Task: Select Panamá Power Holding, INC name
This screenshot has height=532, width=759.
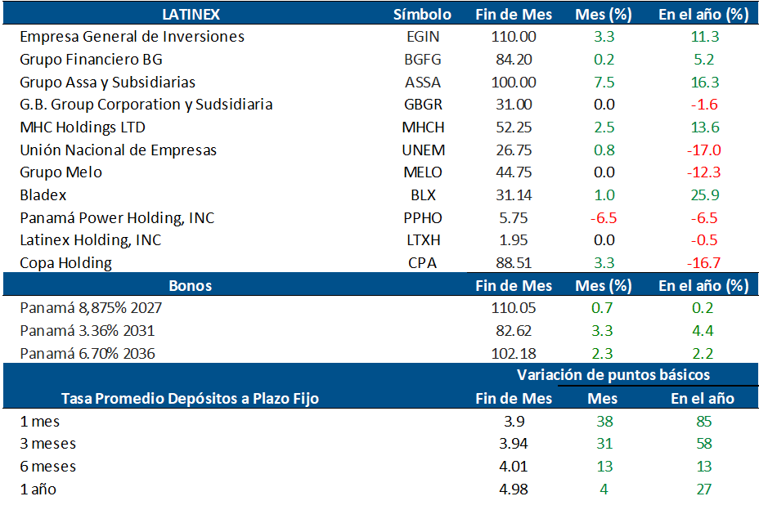Action: tap(117, 217)
